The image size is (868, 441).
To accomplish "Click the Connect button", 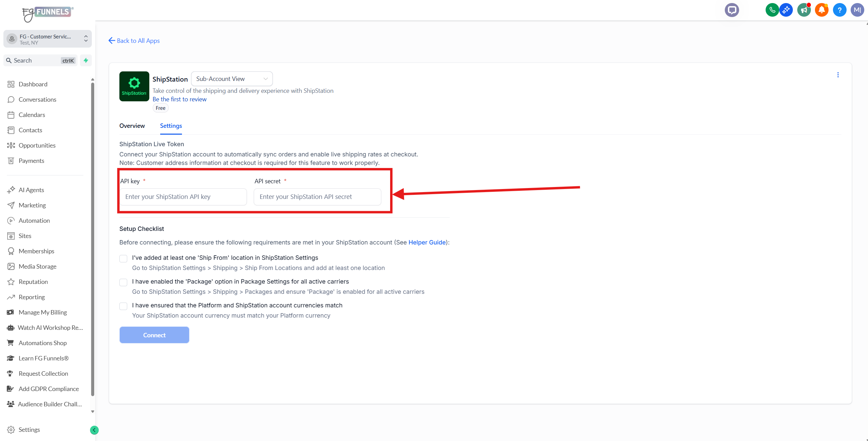I will coord(154,335).
